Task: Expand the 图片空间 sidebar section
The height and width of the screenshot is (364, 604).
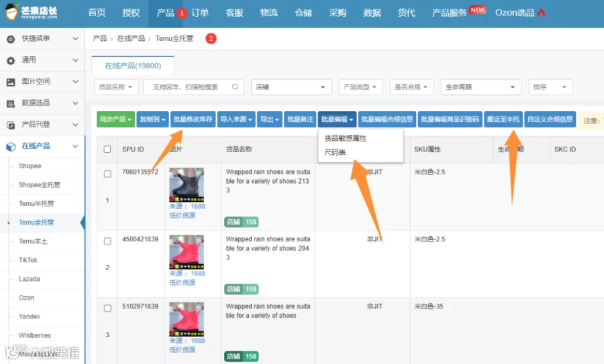Action: (75, 82)
